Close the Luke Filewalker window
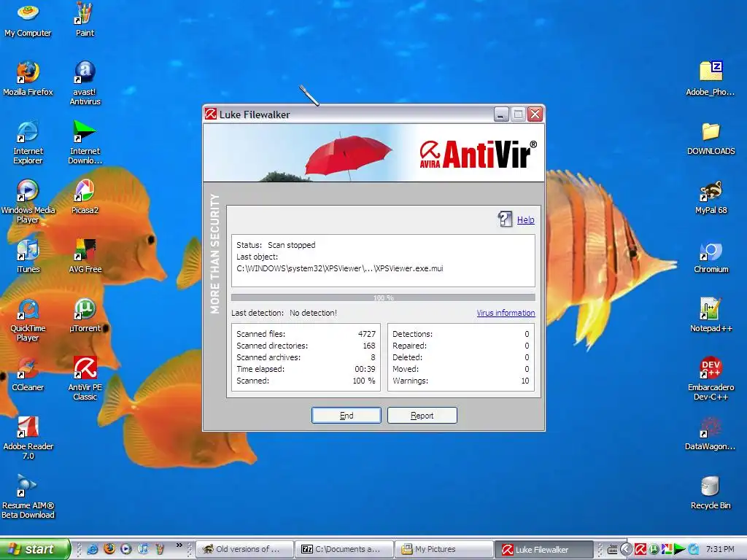747x560 pixels. [535, 114]
